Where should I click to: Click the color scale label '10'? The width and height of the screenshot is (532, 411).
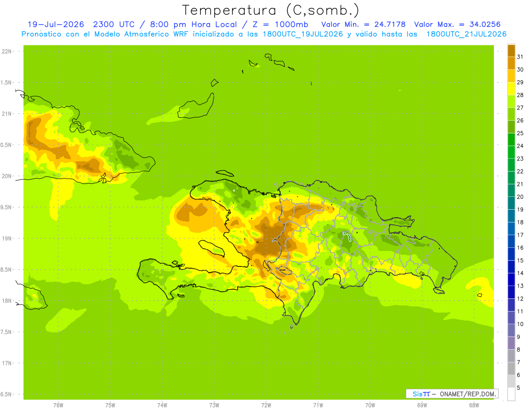[520, 324]
